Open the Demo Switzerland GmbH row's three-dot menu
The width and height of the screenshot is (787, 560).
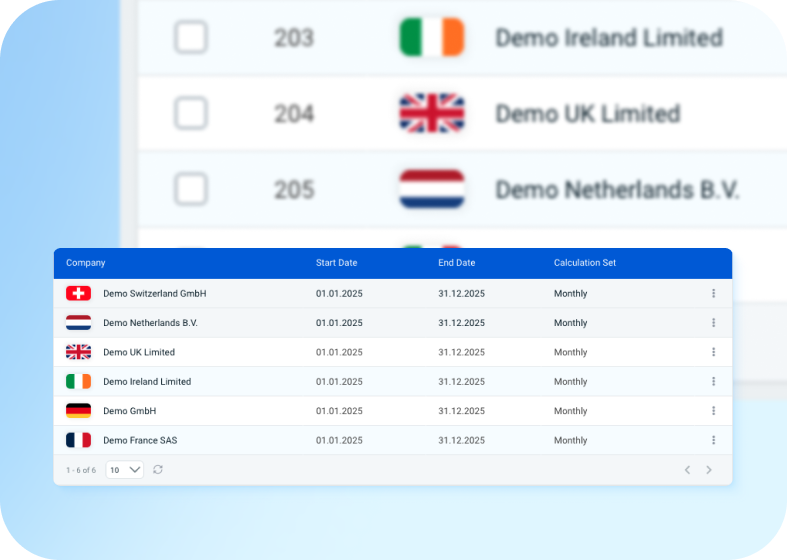[x=713, y=293]
